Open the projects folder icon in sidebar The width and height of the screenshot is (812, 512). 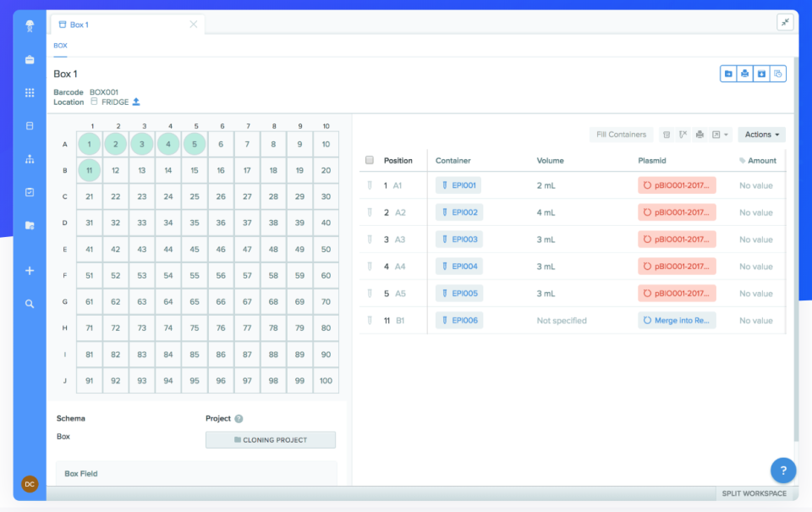click(29, 225)
